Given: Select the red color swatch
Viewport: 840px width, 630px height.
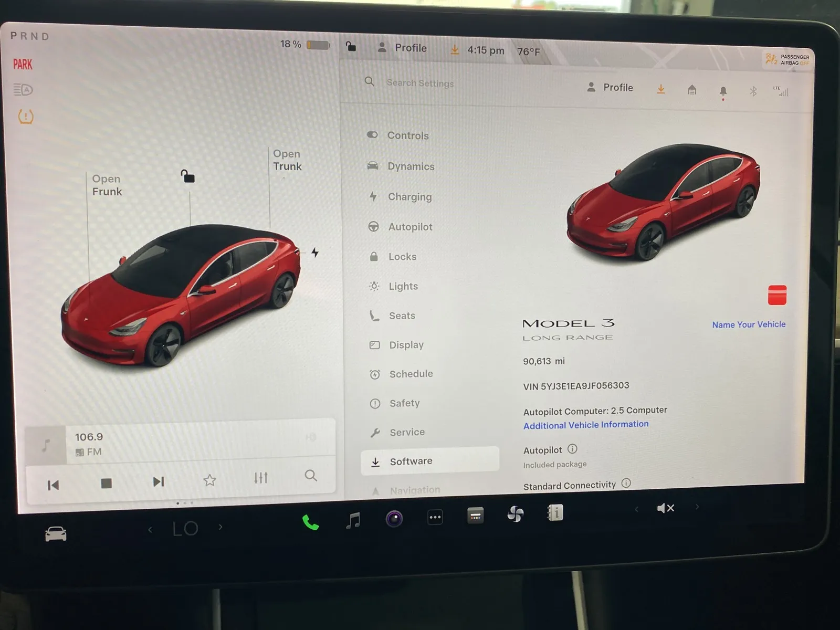Looking at the screenshot, I should [777, 295].
